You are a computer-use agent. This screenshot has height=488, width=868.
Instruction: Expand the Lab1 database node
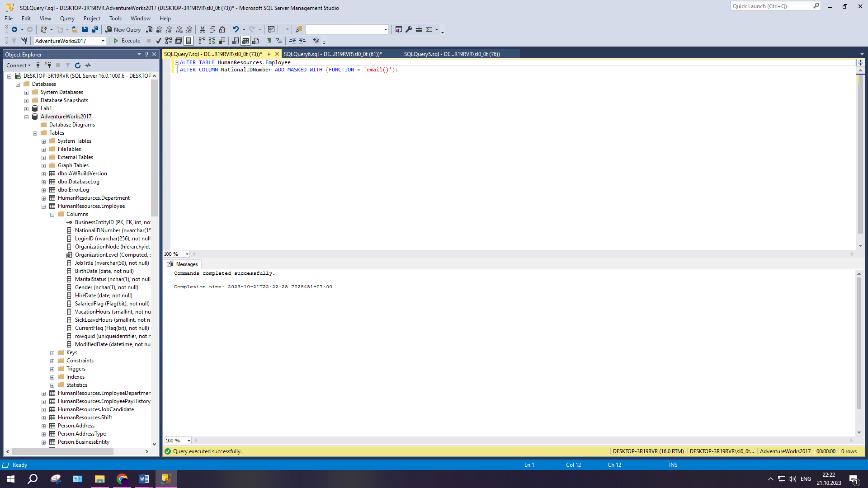pyautogui.click(x=27, y=109)
